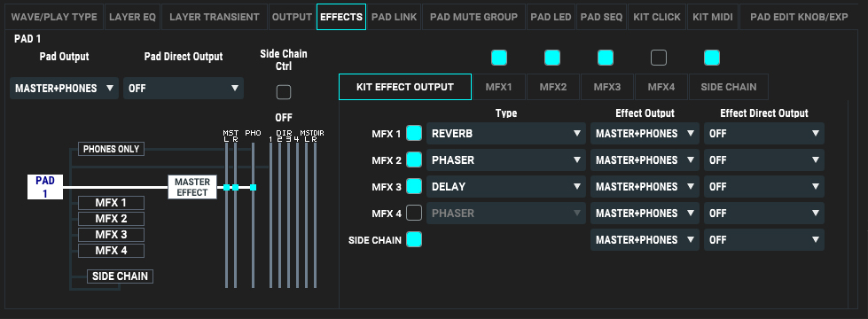The height and width of the screenshot is (319, 868).
Task: Click the PAD 1 routing block
Action: tap(45, 187)
